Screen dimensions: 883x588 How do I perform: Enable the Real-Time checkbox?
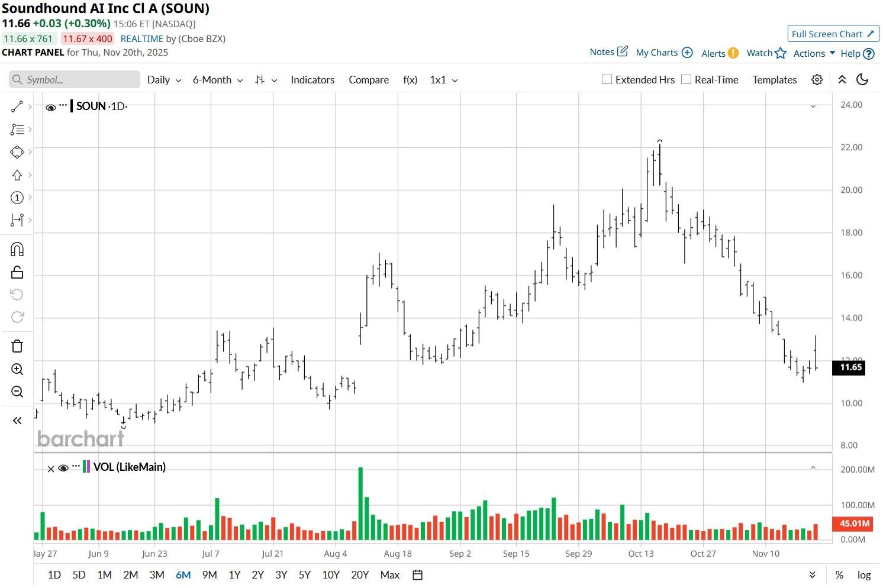(x=686, y=79)
